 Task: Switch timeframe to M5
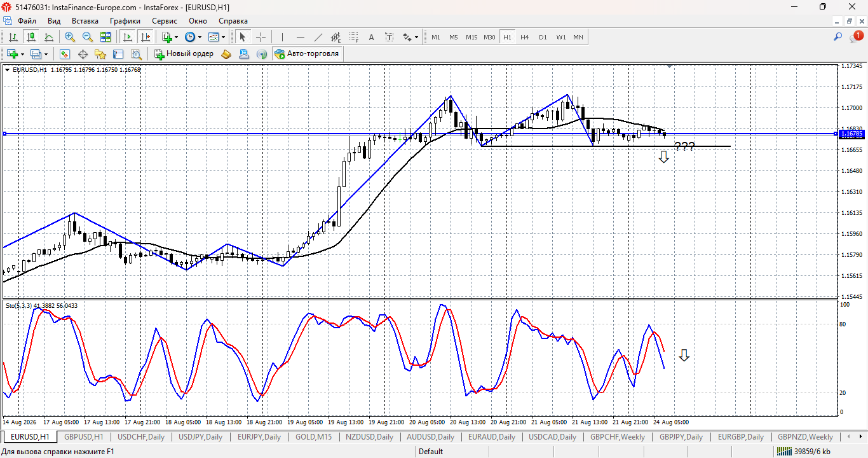click(x=454, y=38)
